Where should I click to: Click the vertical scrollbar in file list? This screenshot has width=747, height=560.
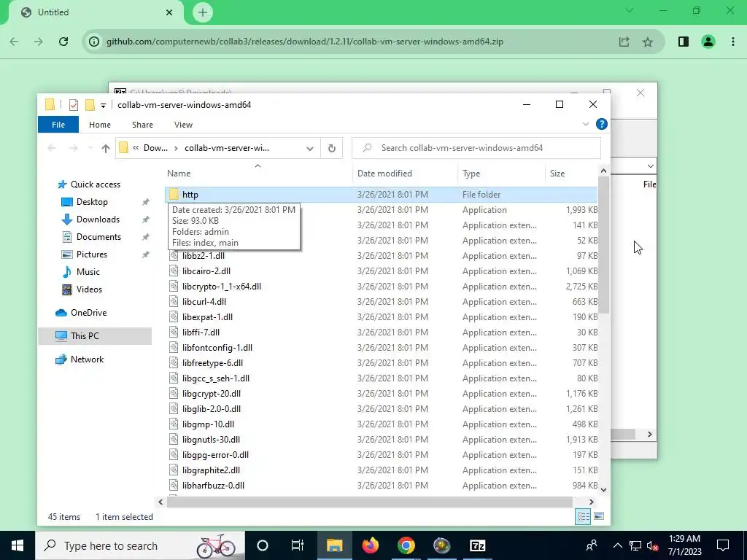(603, 245)
